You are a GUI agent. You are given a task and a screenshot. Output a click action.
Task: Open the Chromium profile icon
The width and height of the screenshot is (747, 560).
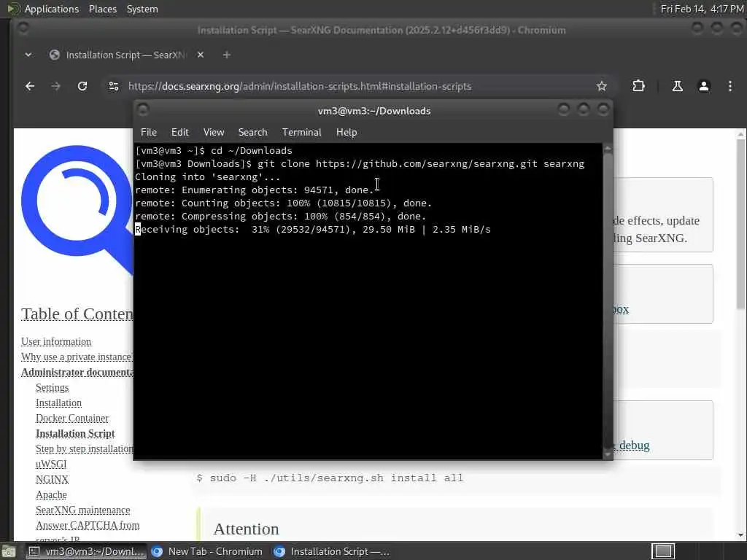[704, 86]
